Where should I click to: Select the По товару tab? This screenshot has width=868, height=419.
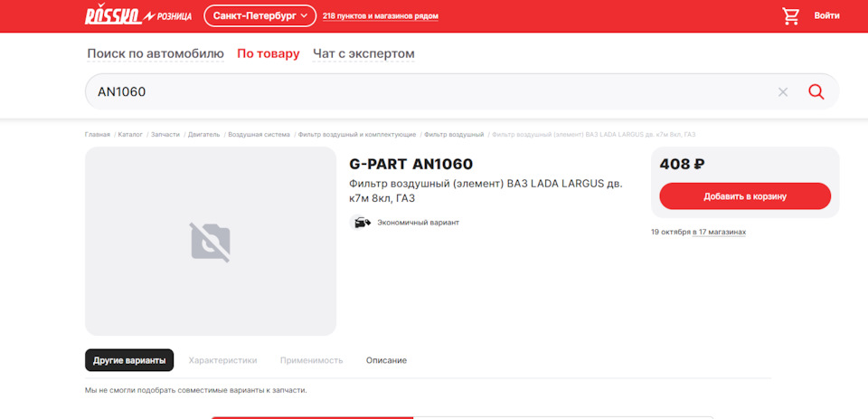[269, 53]
